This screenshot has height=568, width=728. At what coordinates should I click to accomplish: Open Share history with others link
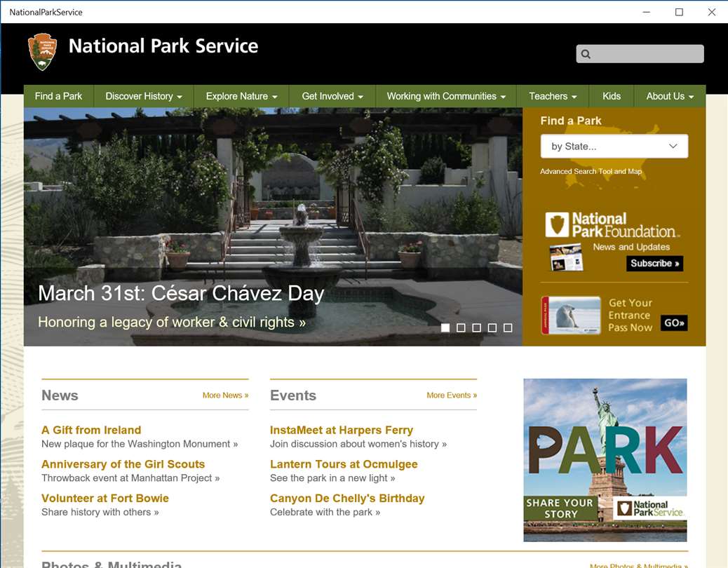pos(100,513)
